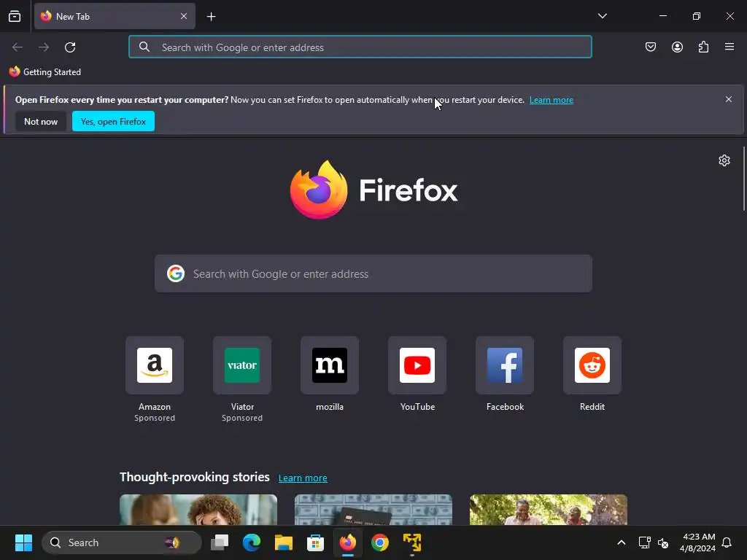The height and width of the screenshot is (560, 747).
Task: Open File Explorer from taskbar
Action: (x=284, y=542)
